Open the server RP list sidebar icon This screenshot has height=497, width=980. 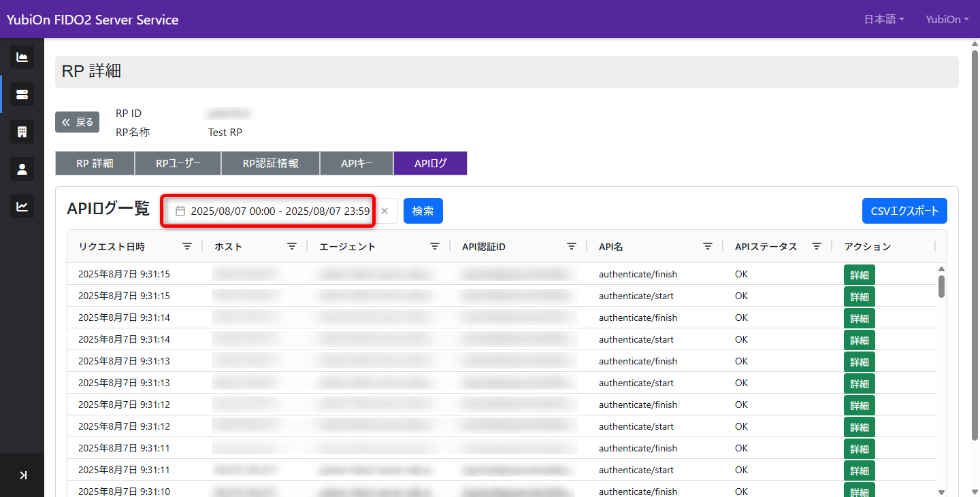pyautogui.click(x=22, y=95)
